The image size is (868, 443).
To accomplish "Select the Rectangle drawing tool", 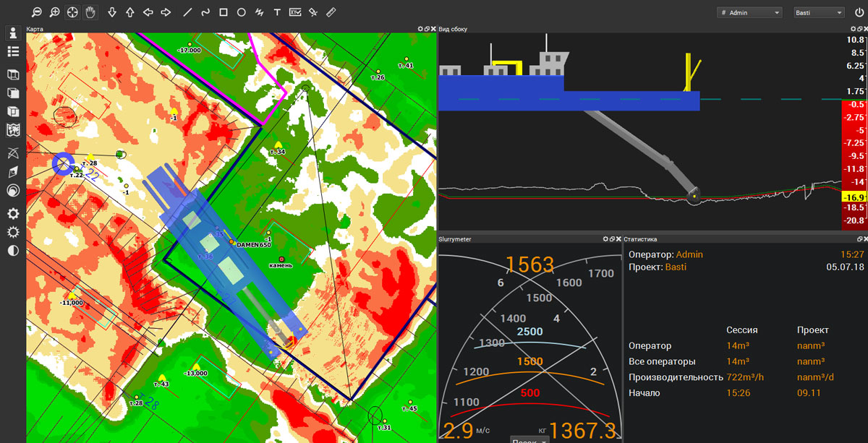I will pyautogui.click(x=224, y=12).
